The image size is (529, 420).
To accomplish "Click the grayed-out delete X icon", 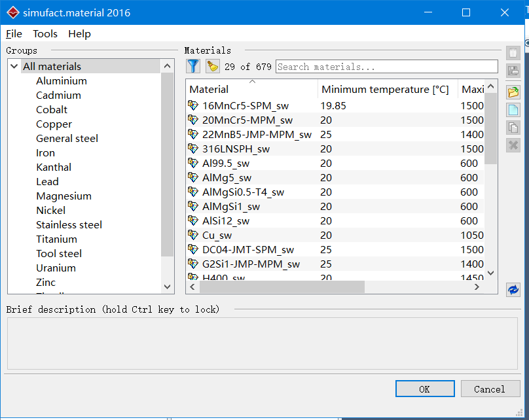I will coord(513,145).
